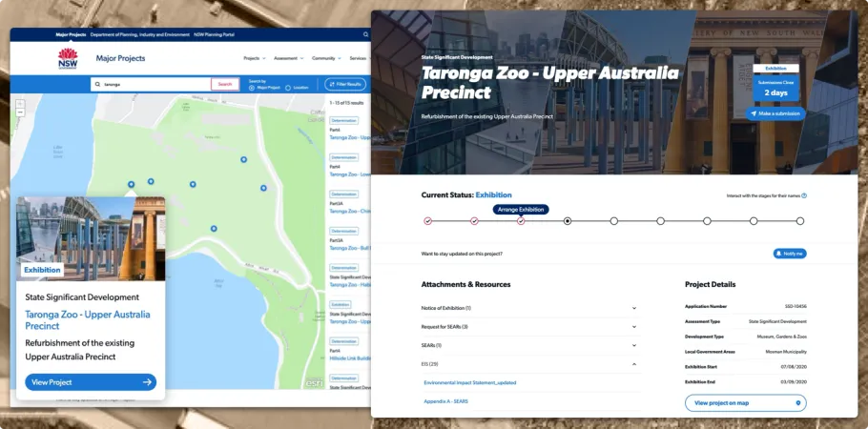Viewport: 868px width, 429px height.
Task: Click the map zoom in plus button
Action: coord(20,104)
